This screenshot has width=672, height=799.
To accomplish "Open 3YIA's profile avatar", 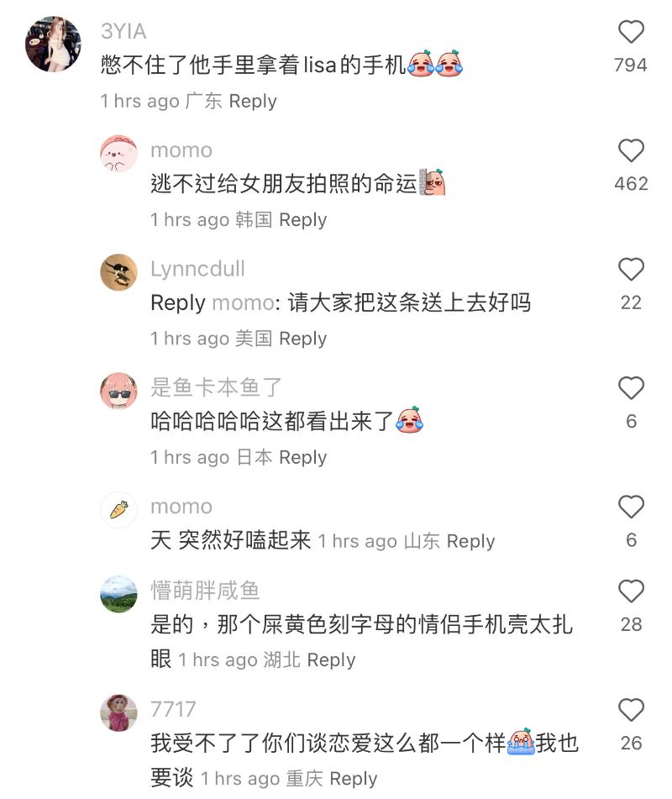I will [53, 44].
